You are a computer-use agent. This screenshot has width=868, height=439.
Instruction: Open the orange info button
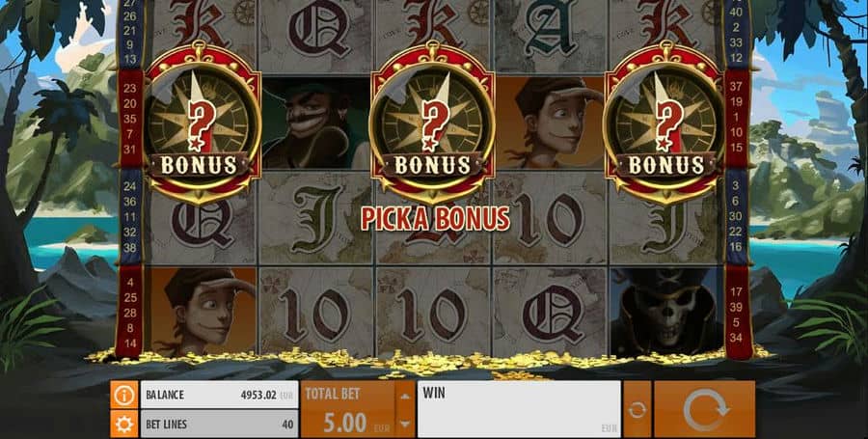click(124, 395)
